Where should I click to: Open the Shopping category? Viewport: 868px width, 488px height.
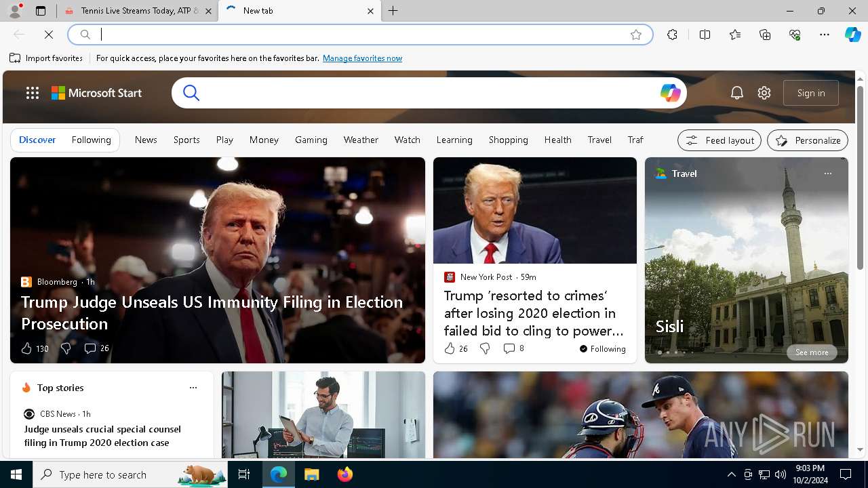tap(509, 140)
